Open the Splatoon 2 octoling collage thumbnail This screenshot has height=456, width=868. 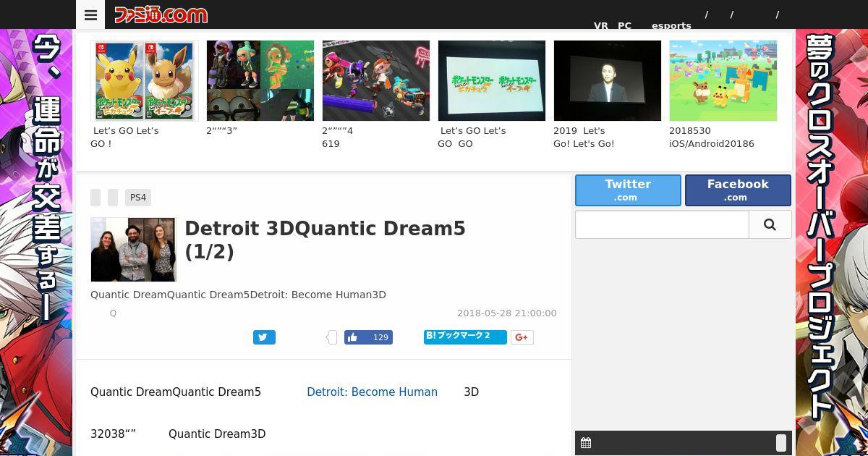(x=260, y=80)
